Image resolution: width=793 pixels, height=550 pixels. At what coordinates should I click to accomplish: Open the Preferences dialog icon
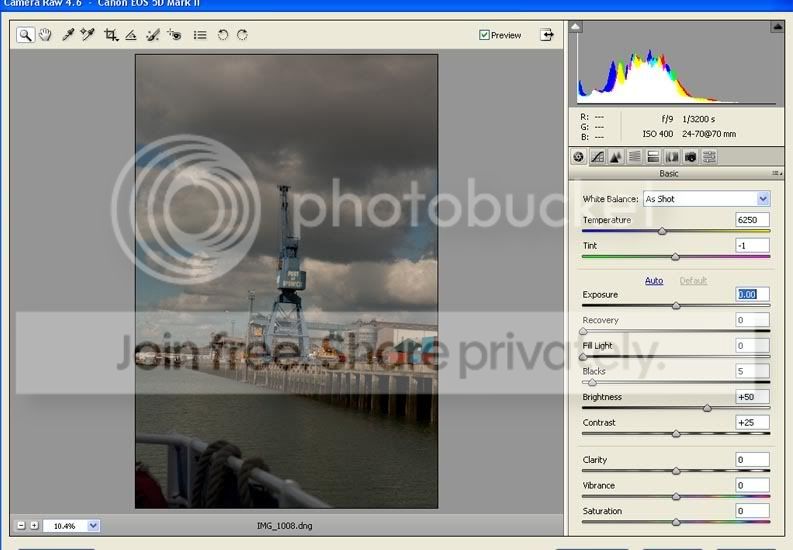[x=200, y=35]
